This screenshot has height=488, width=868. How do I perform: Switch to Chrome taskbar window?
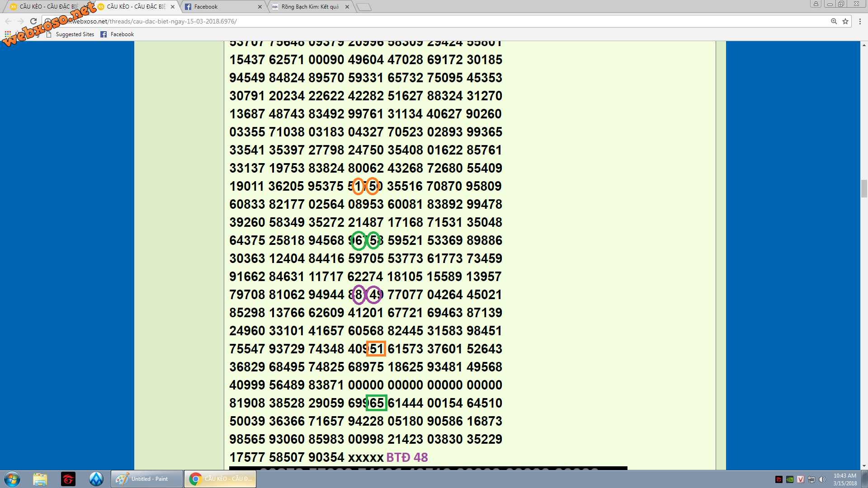coord(220,479)
